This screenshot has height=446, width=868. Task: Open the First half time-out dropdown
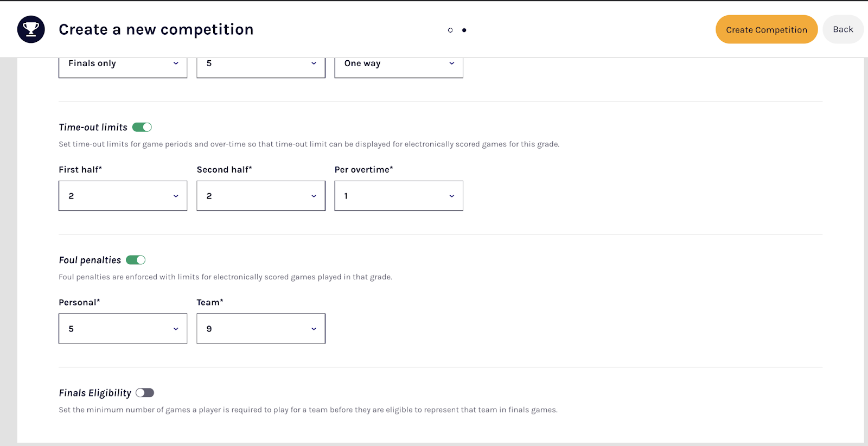click(x=123, y=196)
